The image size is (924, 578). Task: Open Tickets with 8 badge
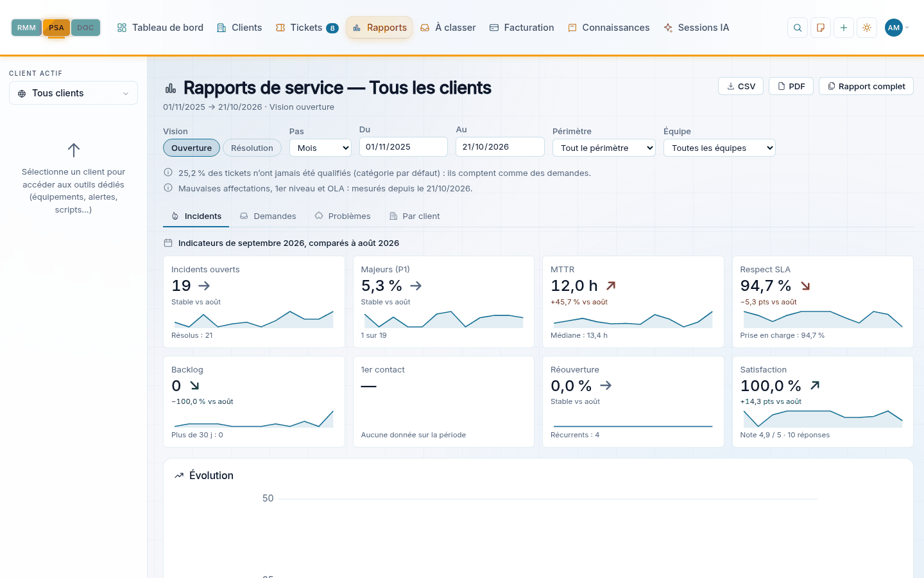(x=307, y=28)
